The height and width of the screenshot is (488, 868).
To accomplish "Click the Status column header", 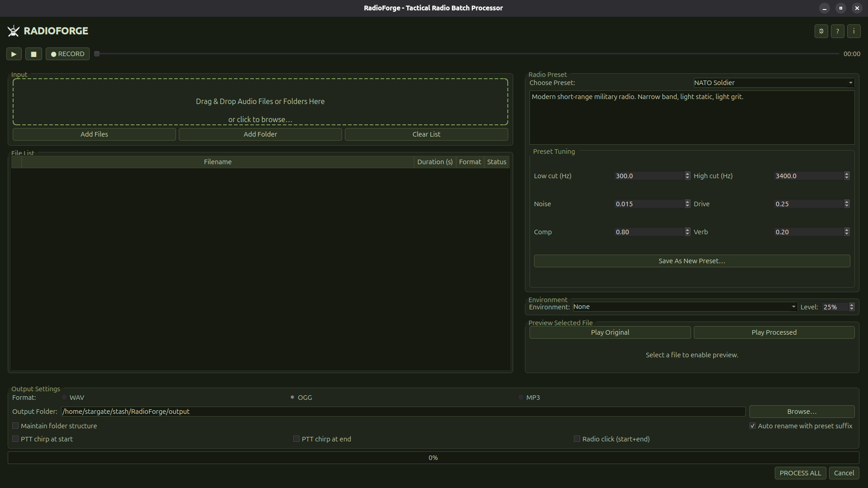I will (x=496, y=162).
